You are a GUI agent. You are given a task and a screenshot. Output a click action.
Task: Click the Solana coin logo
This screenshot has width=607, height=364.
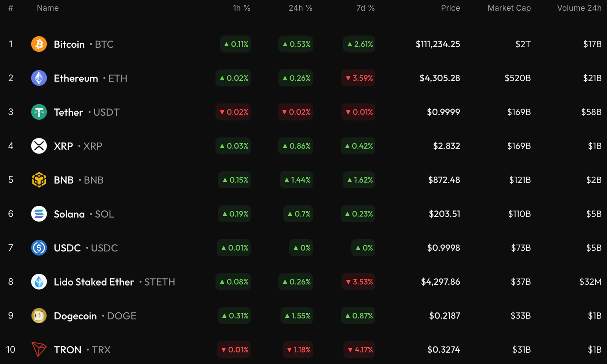39,213
